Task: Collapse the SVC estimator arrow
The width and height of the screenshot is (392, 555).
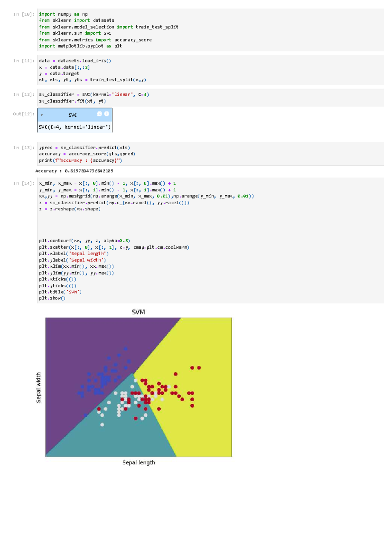Action: (42, 115)
